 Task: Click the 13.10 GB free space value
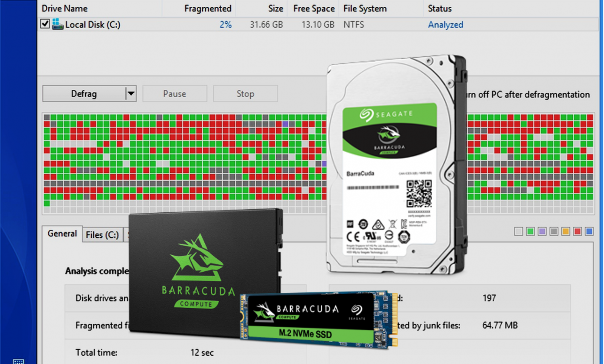coord(318,25)
